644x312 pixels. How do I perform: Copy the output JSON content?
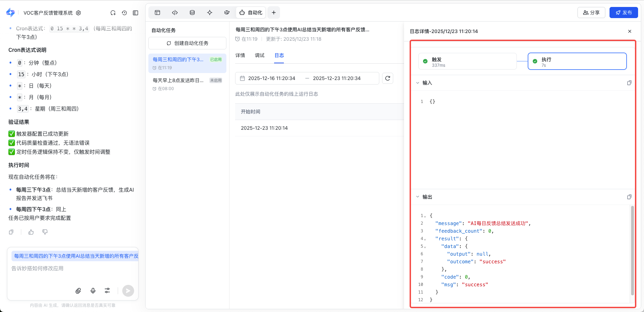(x=629, y=197)
